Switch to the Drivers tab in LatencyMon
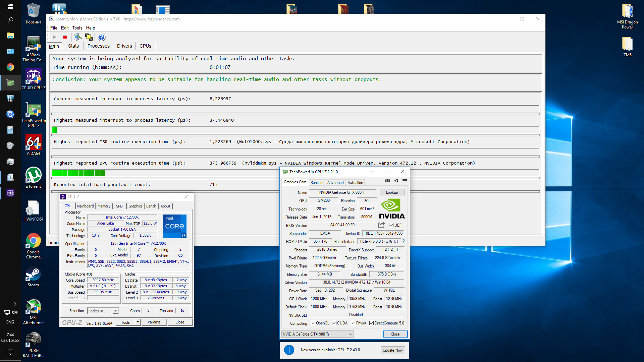The image size is (644, 362). 124,46
